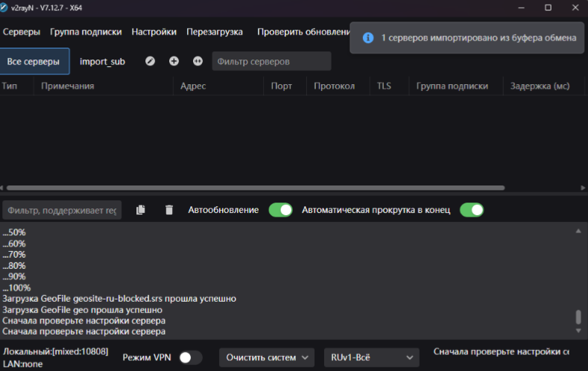
Task: Click the add subscription group plus icon
Action: tap(174, 61)
